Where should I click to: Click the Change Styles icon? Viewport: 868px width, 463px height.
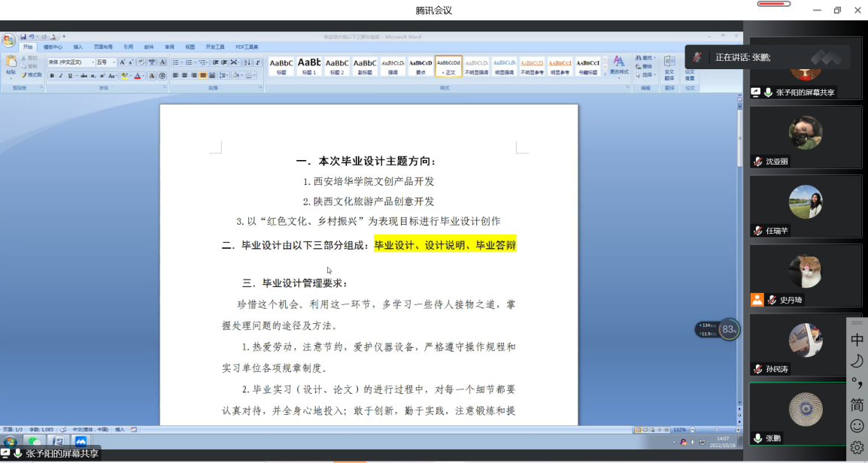point(618,65)
